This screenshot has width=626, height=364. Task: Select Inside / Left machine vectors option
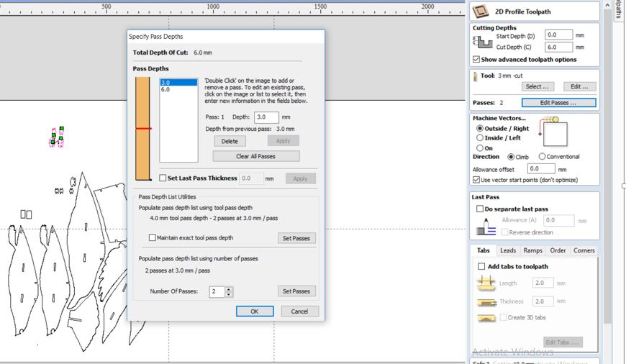click(480, 137)
